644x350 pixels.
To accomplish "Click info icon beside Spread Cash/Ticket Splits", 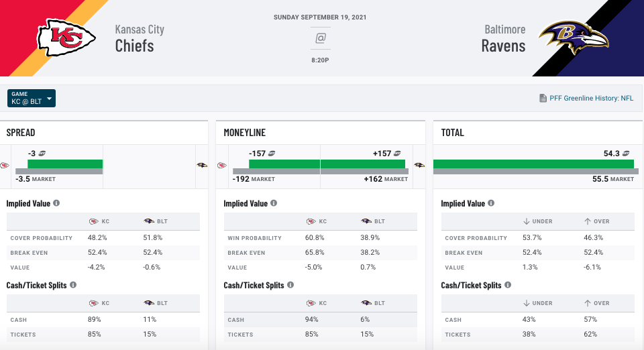I will (x=73, y=285).
